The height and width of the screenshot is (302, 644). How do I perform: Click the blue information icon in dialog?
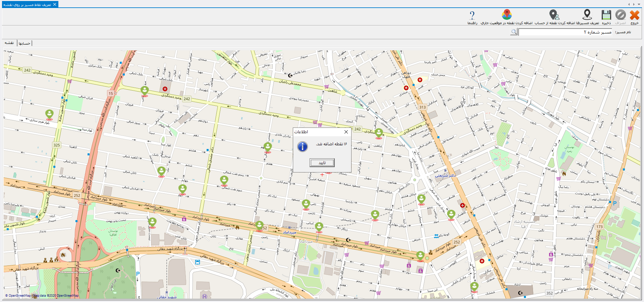303,147
